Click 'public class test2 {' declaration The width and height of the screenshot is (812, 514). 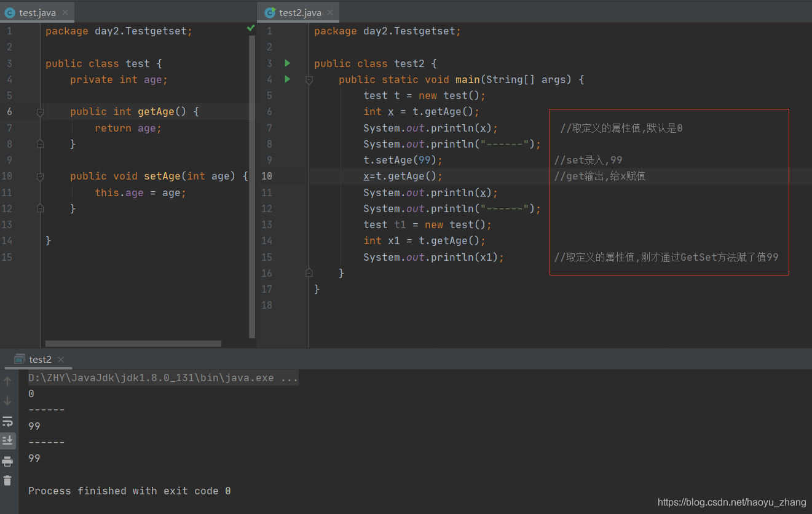click(x=375, y=63)
